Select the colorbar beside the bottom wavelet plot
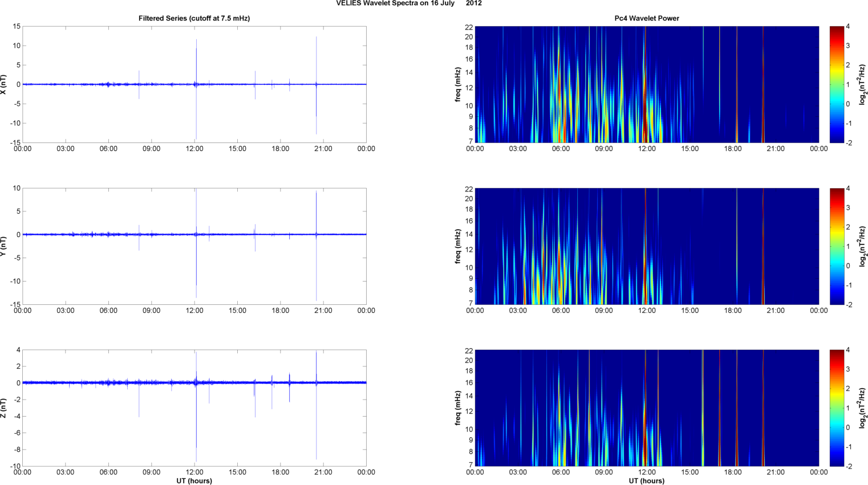Image resolution: width=868 pixels, height=485 pixels. click(x=836, y=408)
